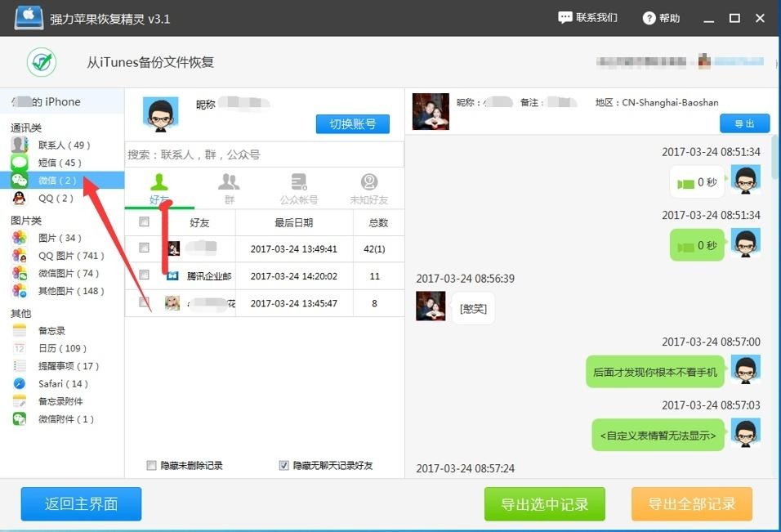Enable 隐藏未删除记录 option

click(151, 465)
